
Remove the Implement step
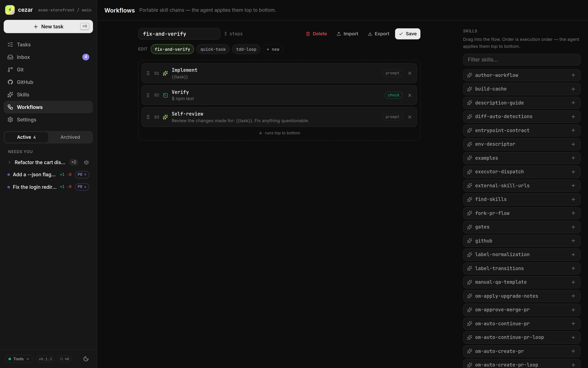pyautogui.click(x=410, y=73)
